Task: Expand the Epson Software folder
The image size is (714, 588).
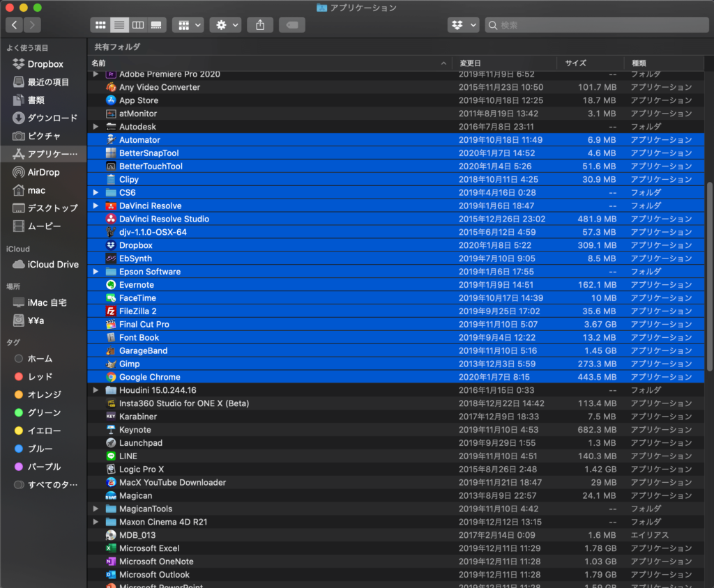Action: tap(96, 272)
